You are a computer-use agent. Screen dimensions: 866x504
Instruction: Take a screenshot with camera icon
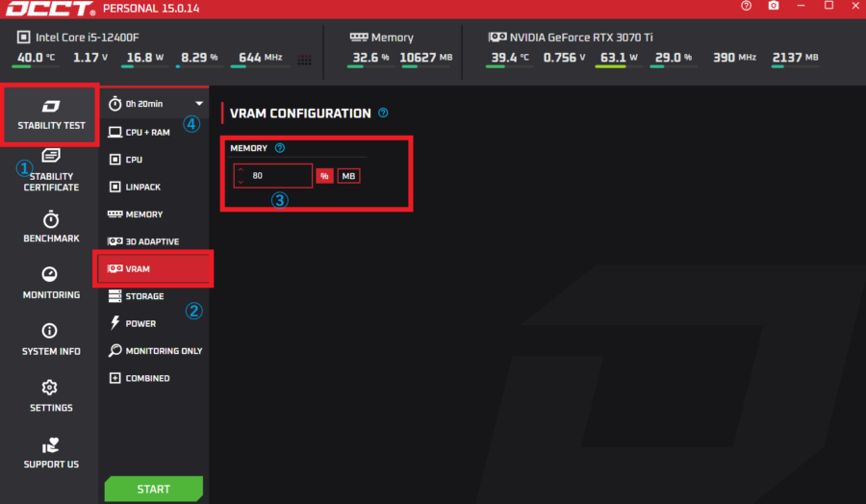click(x=774, y=6)
